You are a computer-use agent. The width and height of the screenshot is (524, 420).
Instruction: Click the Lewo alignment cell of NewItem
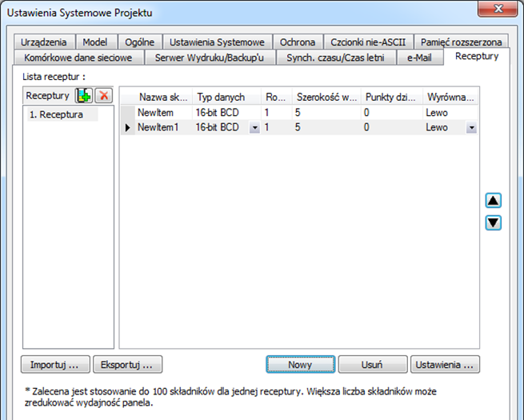click(x=450, y=113)
